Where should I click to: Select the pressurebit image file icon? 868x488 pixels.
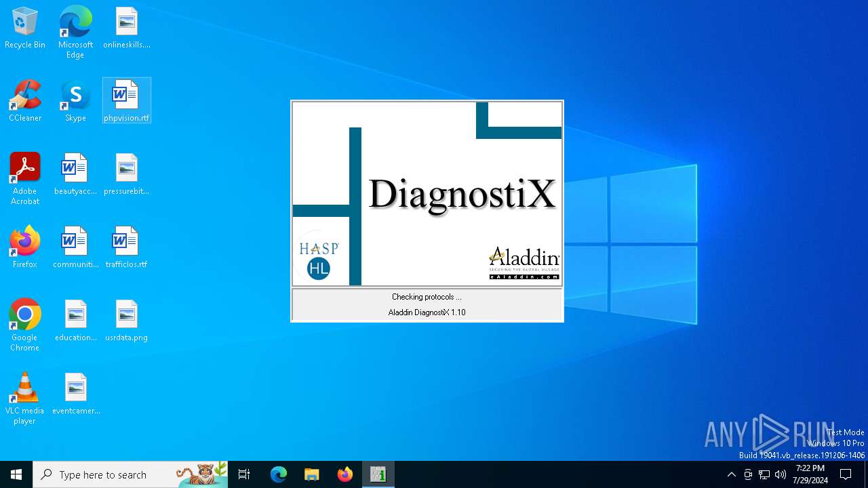[x=127, y=175]
